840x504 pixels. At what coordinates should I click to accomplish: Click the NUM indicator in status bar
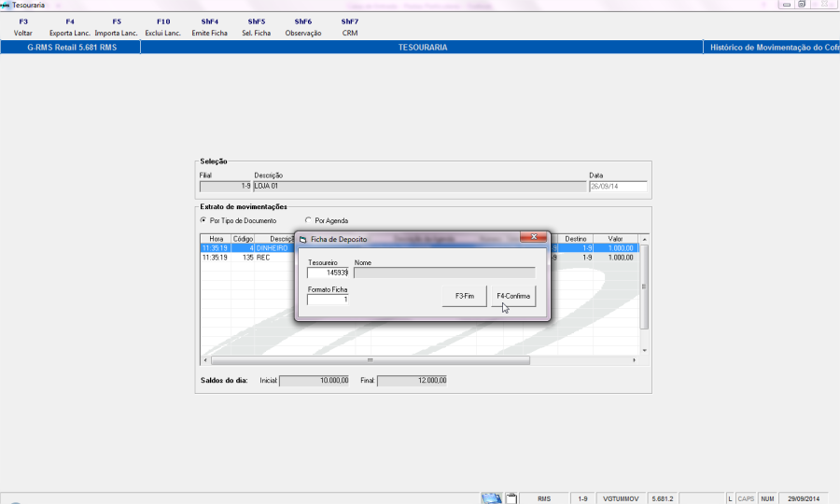tap(767, 498)
